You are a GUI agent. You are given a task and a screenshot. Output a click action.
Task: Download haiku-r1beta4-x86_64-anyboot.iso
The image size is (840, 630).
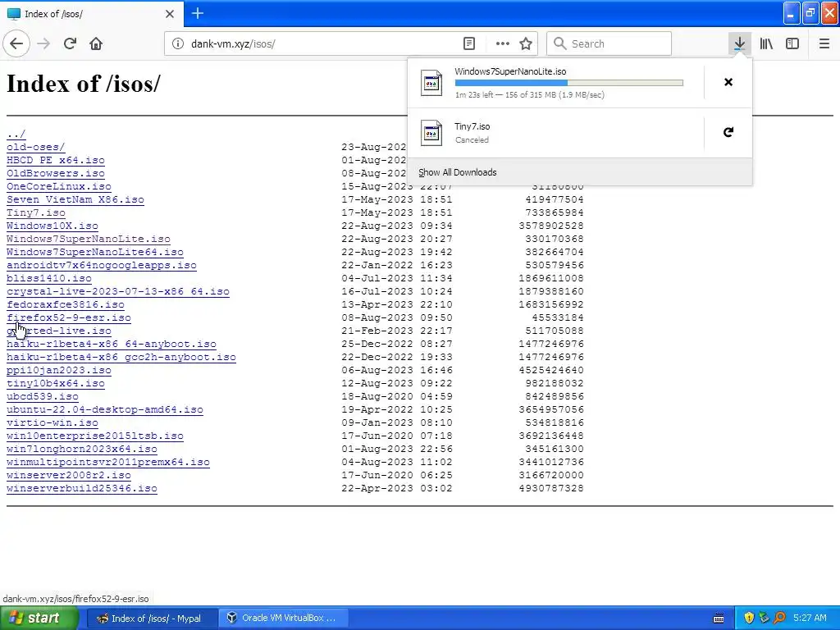(x=112, y=344)
